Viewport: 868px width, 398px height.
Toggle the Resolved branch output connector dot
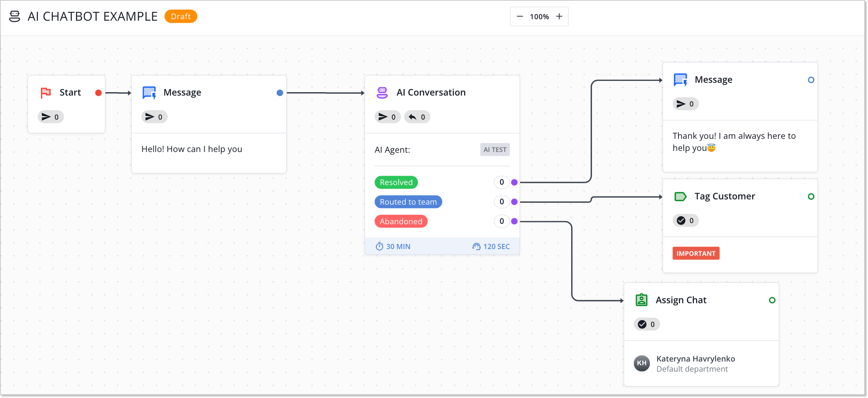click(x=514, y=182)
